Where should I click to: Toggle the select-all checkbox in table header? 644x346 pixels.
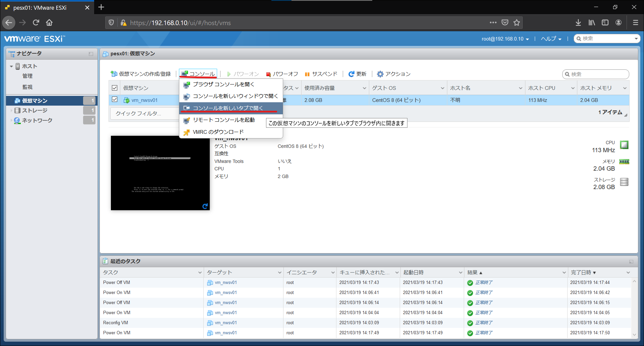pos(115,88)
